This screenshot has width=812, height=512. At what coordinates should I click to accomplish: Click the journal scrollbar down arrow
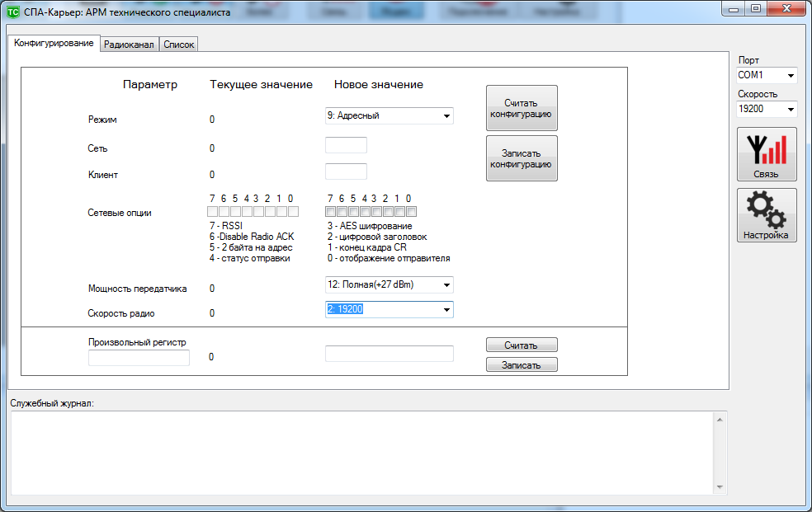coord(720,487)
